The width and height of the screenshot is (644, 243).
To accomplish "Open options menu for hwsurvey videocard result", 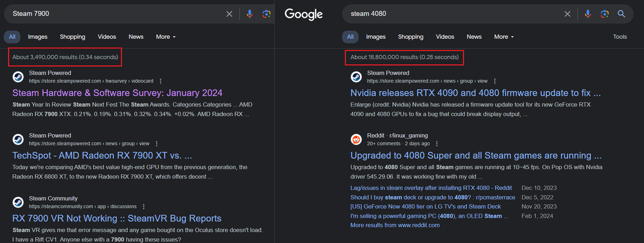I will [160, 81].
